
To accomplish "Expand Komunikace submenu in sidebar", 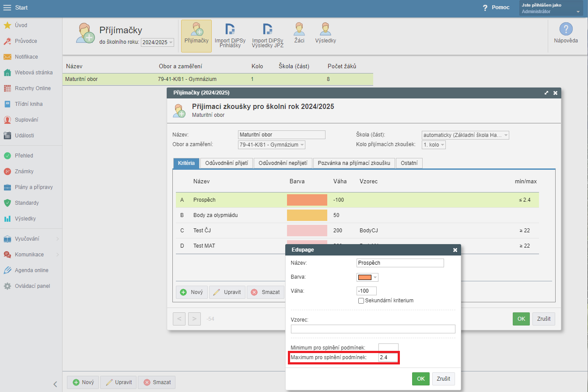I will (x=31, y=255).
